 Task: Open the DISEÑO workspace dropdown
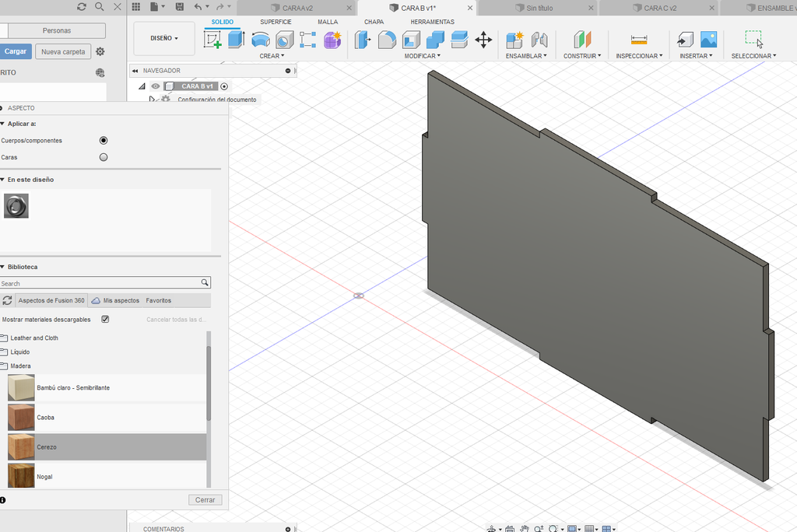[x=164, y=38]
